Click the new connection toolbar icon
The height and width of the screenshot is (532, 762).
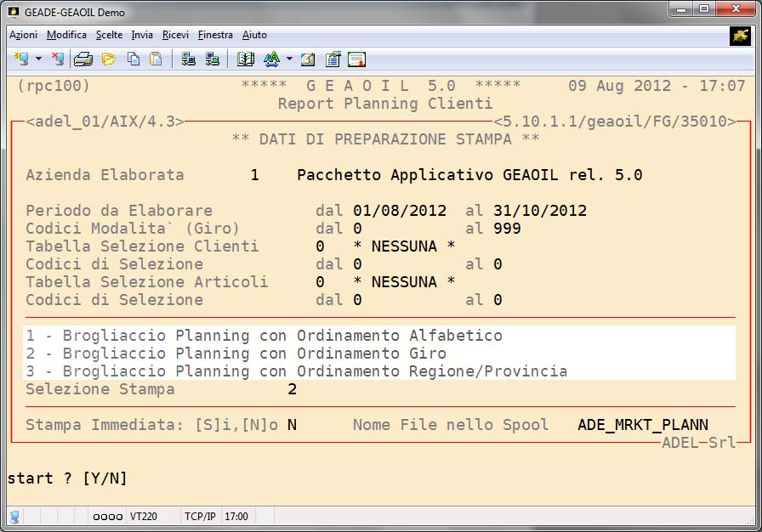21,59
